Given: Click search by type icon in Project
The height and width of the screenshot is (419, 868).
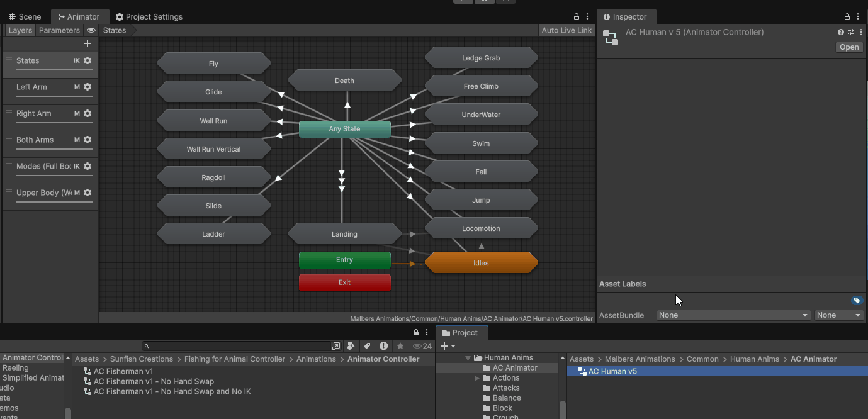Looking at the screenshot, I should [x=351, y=346].
